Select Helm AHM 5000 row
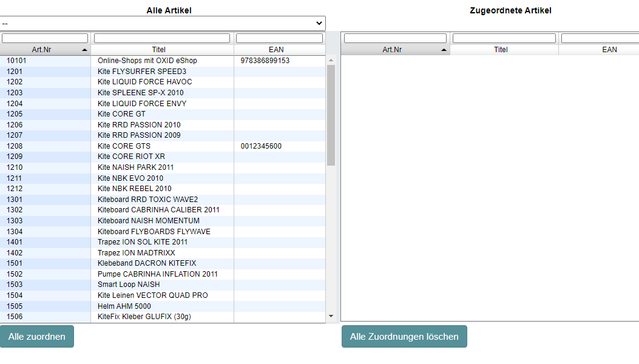 [x=163, y=306]
